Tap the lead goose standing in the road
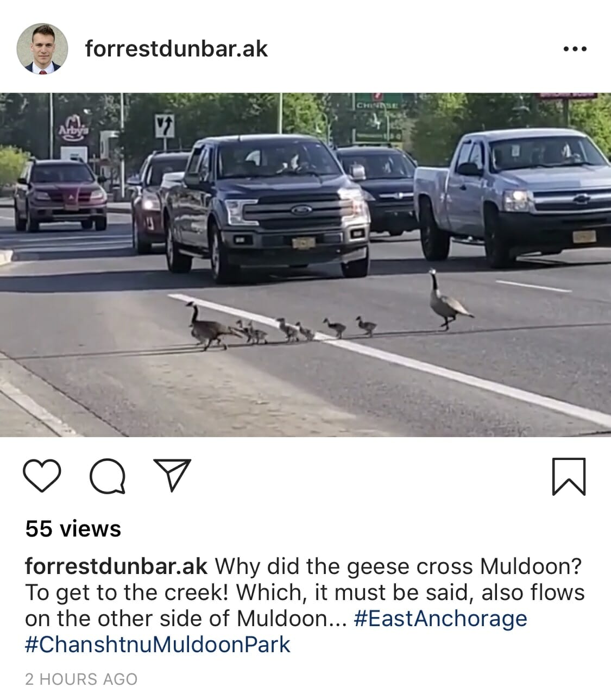Image resolution: width=611 pixels, height=700 pixels. [449, 300]
